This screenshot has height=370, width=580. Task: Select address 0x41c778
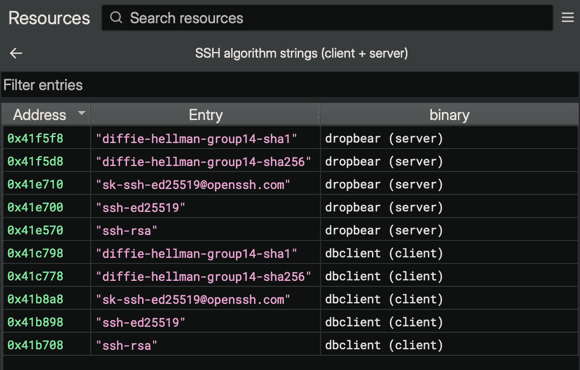point(36,276)
